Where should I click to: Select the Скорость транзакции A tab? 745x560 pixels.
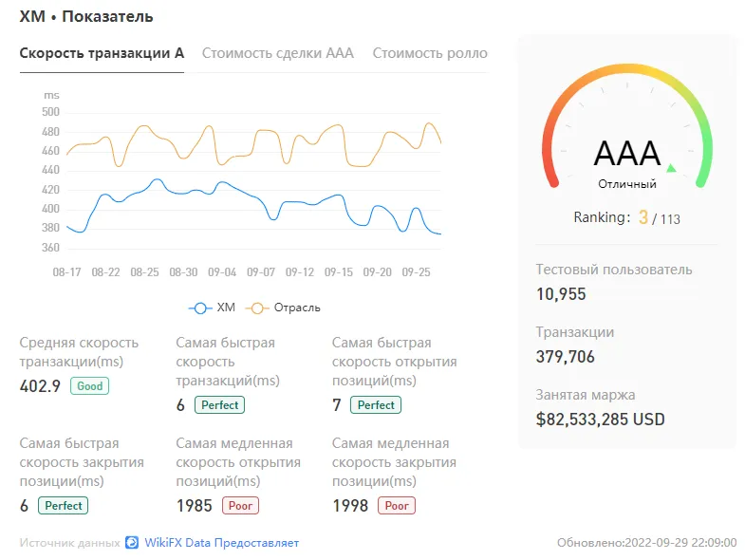(x=102, y=53)
